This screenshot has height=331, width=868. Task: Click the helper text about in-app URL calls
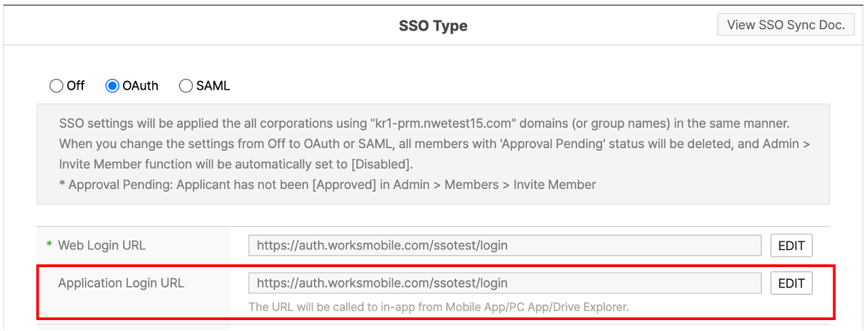click(x=438, y=307)
